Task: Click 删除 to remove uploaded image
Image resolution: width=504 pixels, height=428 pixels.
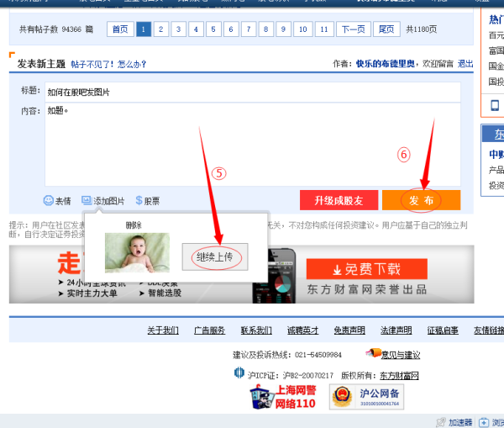Action: [x=133, y=225]
